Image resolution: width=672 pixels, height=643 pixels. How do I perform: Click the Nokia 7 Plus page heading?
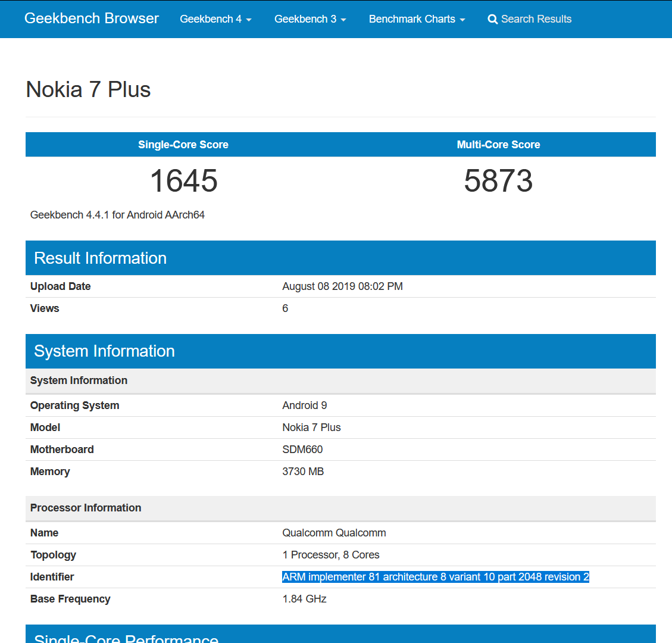click(x=88, y=89)
